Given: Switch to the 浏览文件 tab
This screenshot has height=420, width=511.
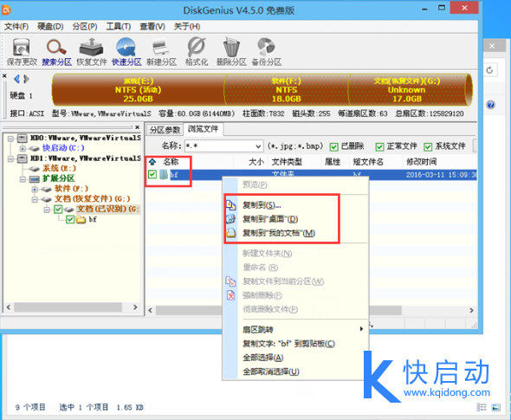Looking at the screenshot, I should point(203,129).
